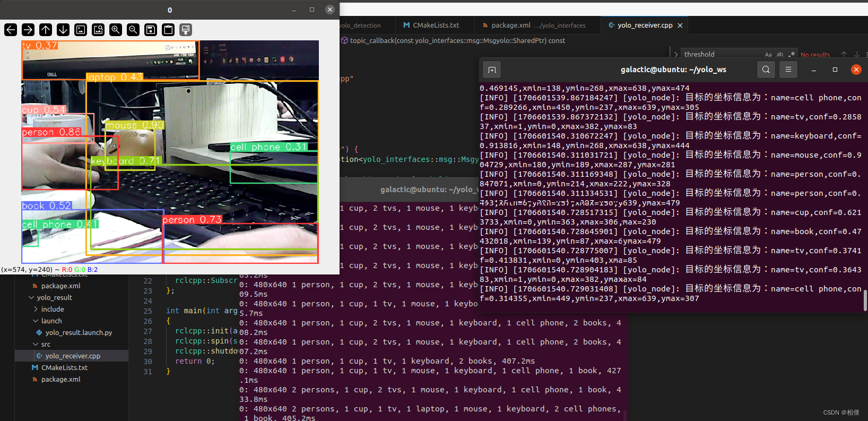Select yolo_receiver.cpp in the explorer tree

point(73,356)
